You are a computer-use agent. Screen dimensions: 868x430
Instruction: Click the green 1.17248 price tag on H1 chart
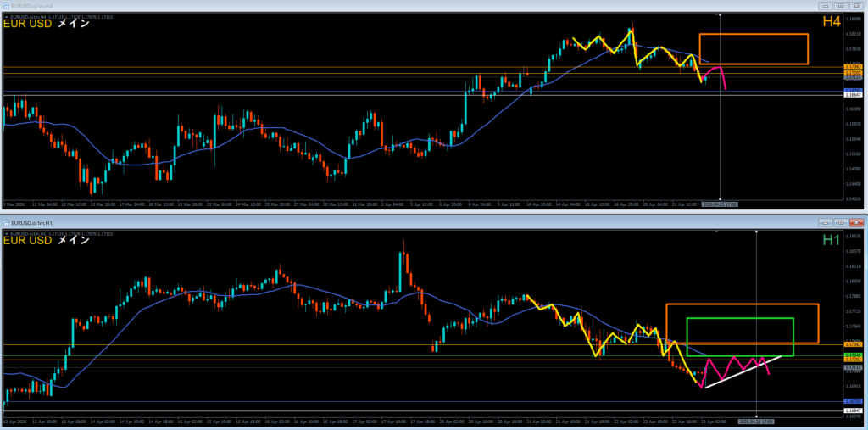(x=853, y=355)
